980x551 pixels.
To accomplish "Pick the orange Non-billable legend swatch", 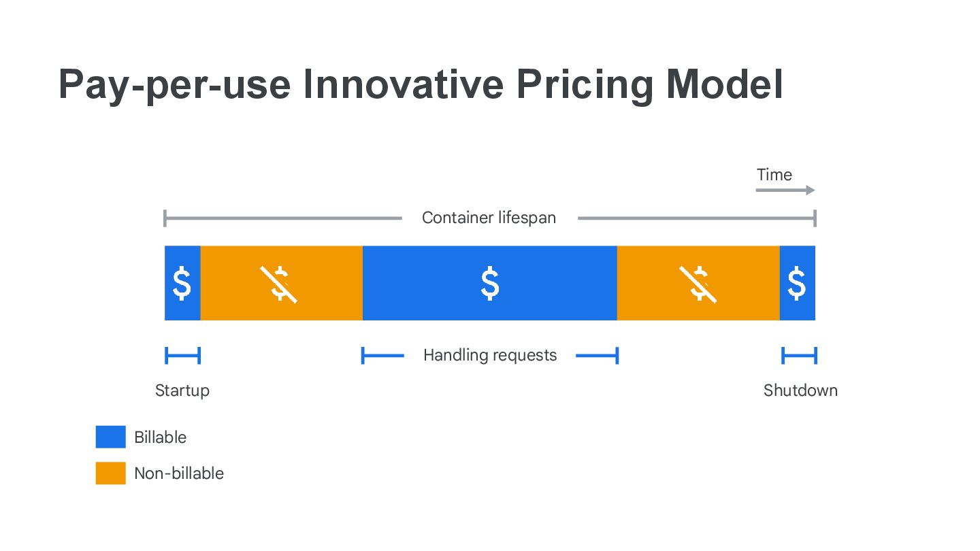I will coord(110,473).
